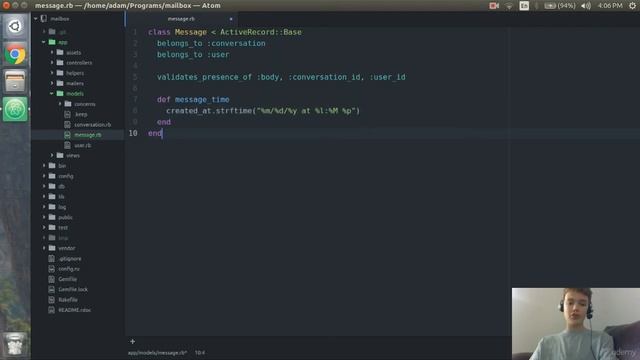Select the bin folder
Viewport: 640px width, 360px height.
click(x=62, y=166)
